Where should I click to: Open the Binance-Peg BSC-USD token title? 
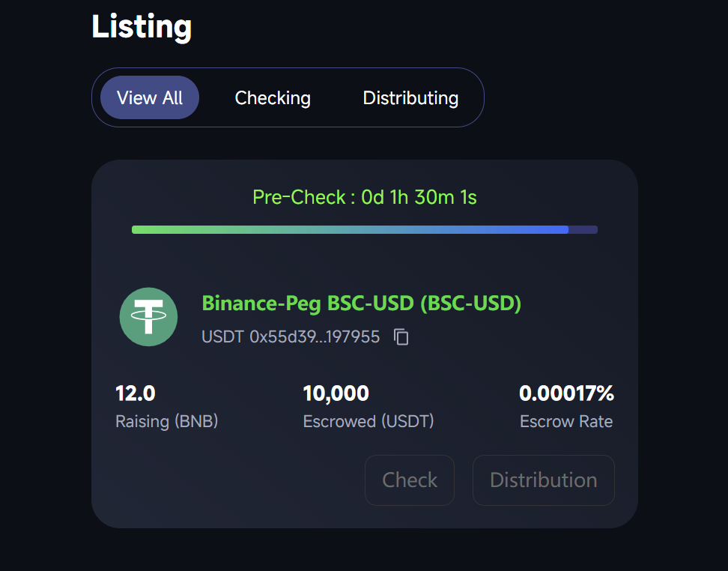click(361, 303)
